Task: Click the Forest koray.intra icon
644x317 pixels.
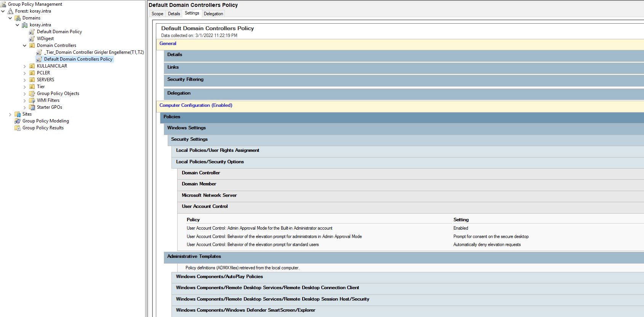Action: tap(10, 11)
